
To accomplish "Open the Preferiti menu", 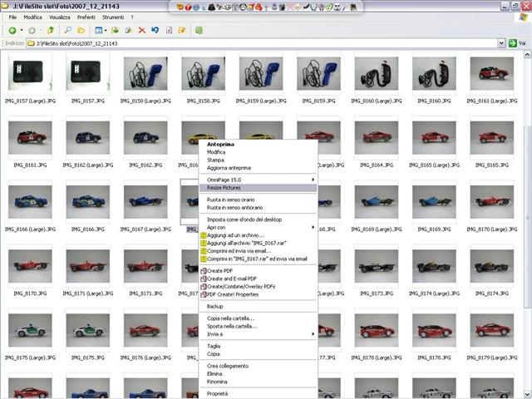I will [86, 17].
